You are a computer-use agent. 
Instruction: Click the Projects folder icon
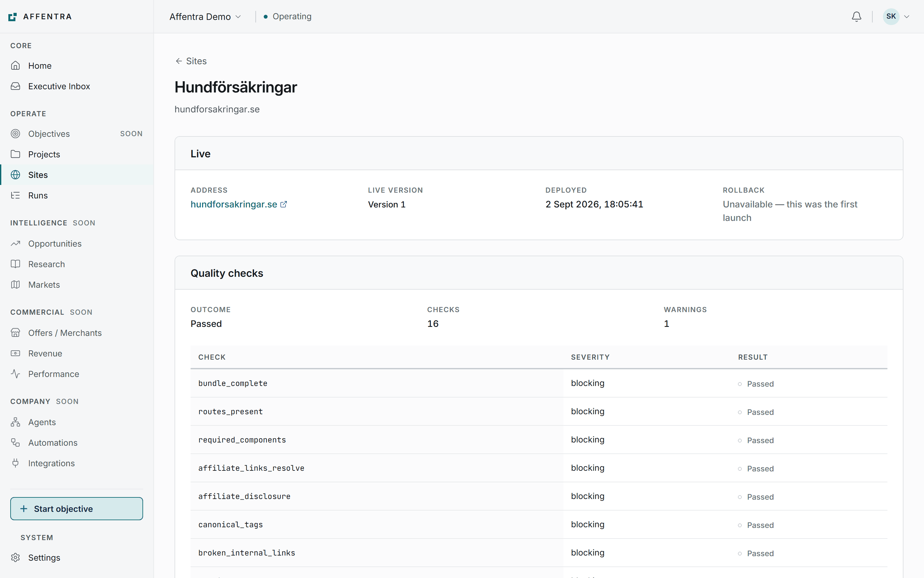pos(15,154)
